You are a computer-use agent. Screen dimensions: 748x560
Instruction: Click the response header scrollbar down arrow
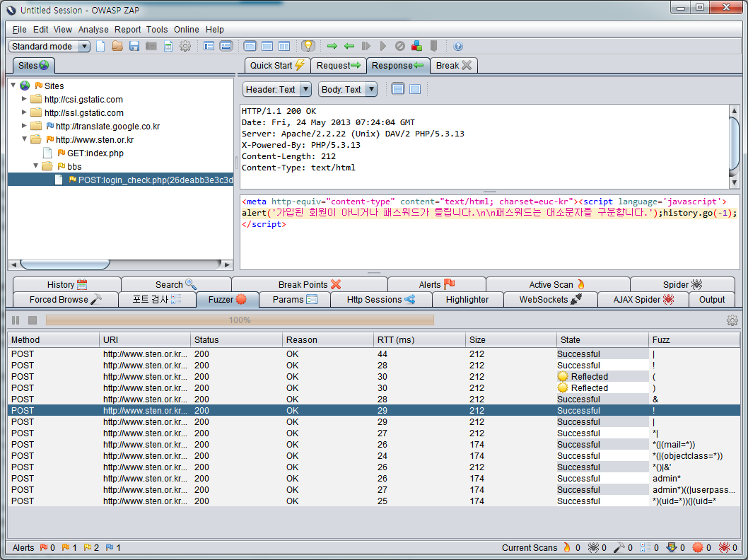734,182
